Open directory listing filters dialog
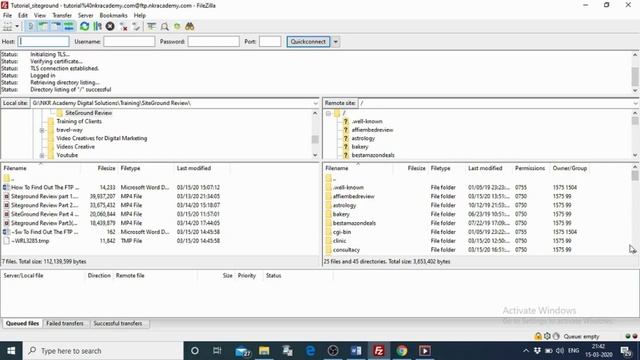 [151, 27]
